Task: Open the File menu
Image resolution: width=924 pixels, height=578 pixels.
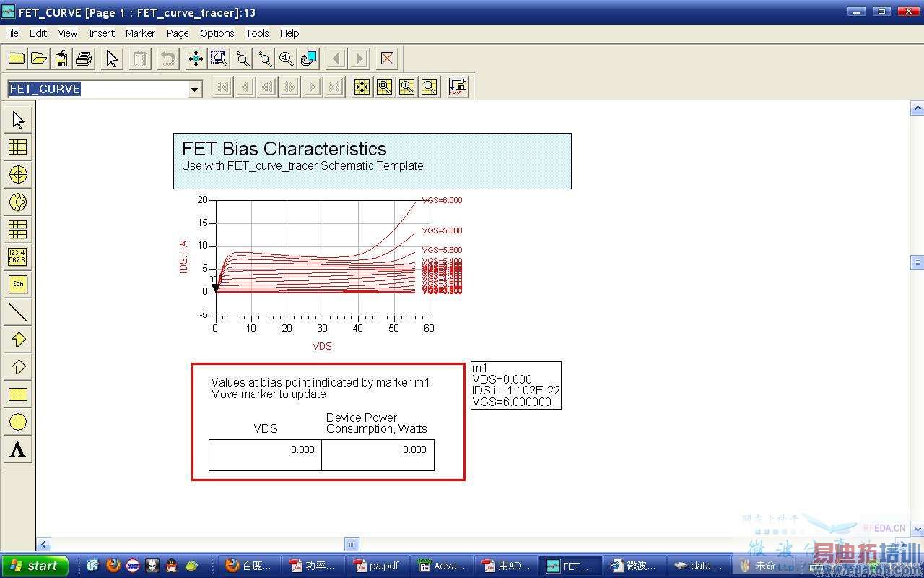Action: click(x=12, y=33)
